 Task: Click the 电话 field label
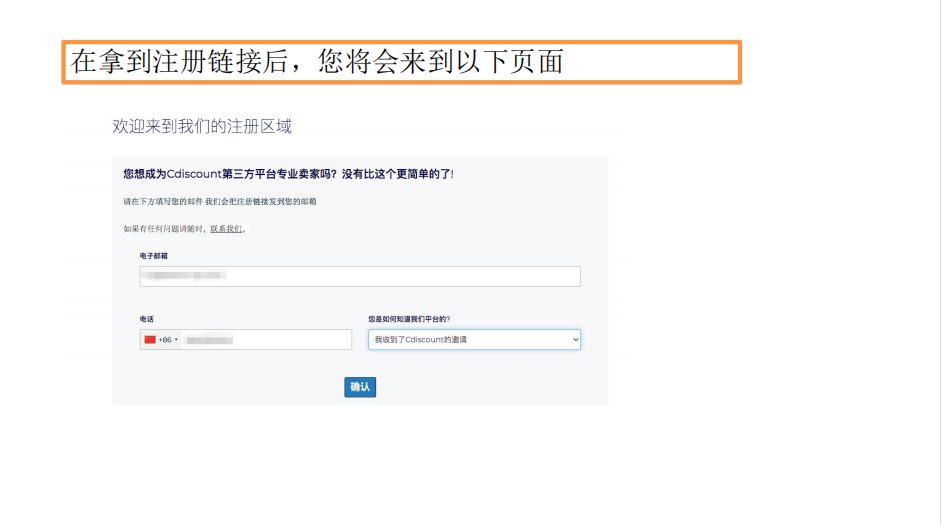(147, 319)
